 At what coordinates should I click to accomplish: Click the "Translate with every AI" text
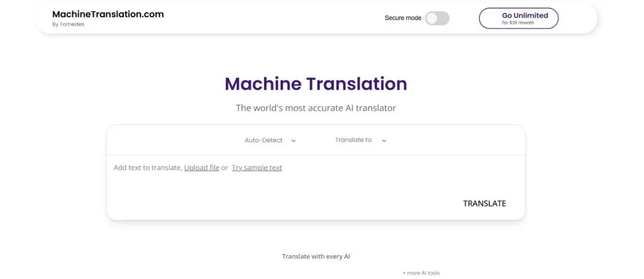pyautogui.click(x=316, y=256)
